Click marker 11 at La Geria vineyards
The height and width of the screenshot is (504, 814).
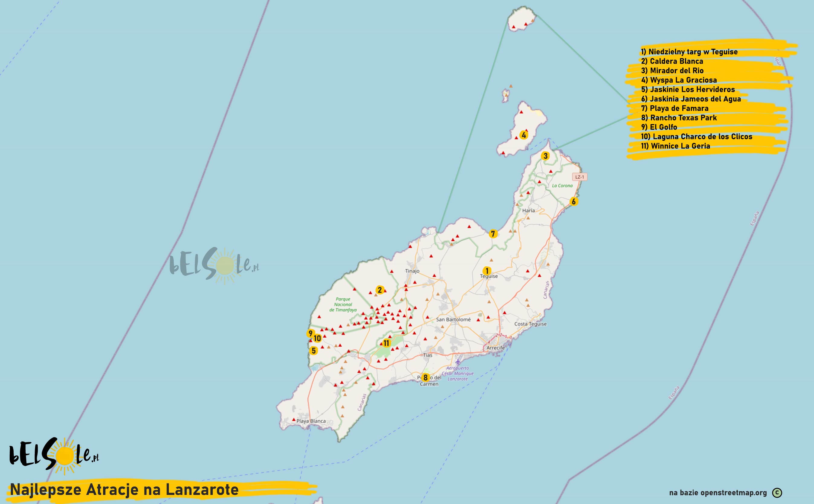pyautogui.click(x=386, y=343)
